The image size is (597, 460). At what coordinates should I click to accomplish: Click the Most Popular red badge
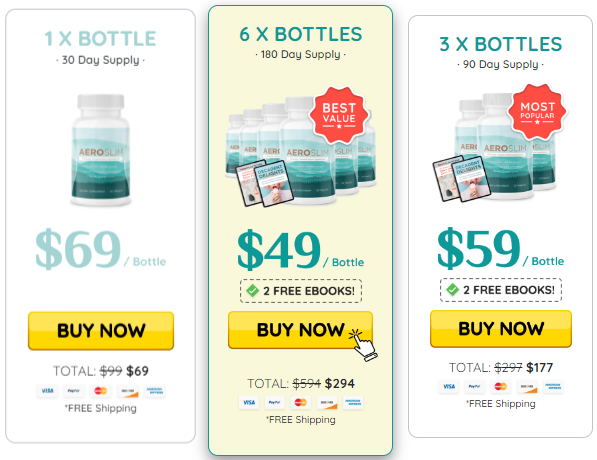point(537,112)
